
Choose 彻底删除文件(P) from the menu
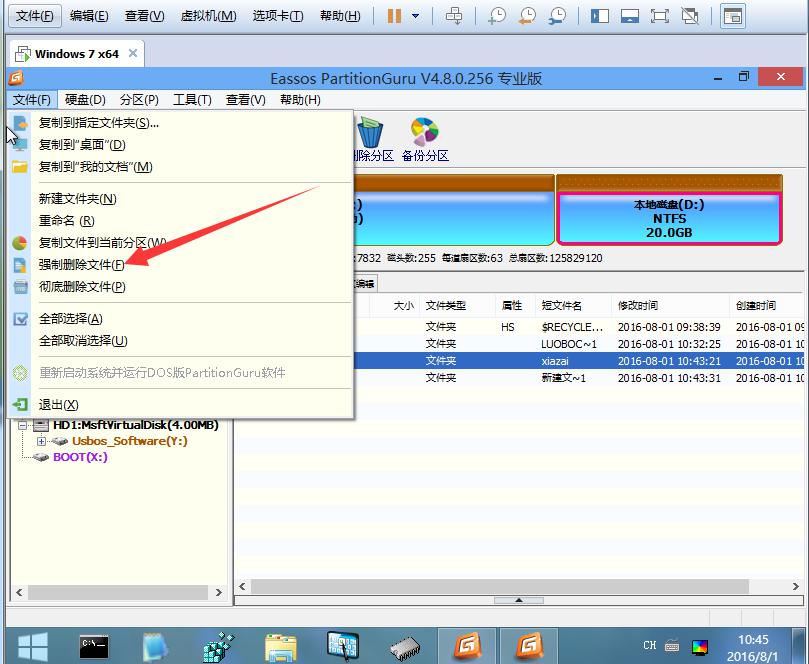pyautogui.click(x=82, y=287)
